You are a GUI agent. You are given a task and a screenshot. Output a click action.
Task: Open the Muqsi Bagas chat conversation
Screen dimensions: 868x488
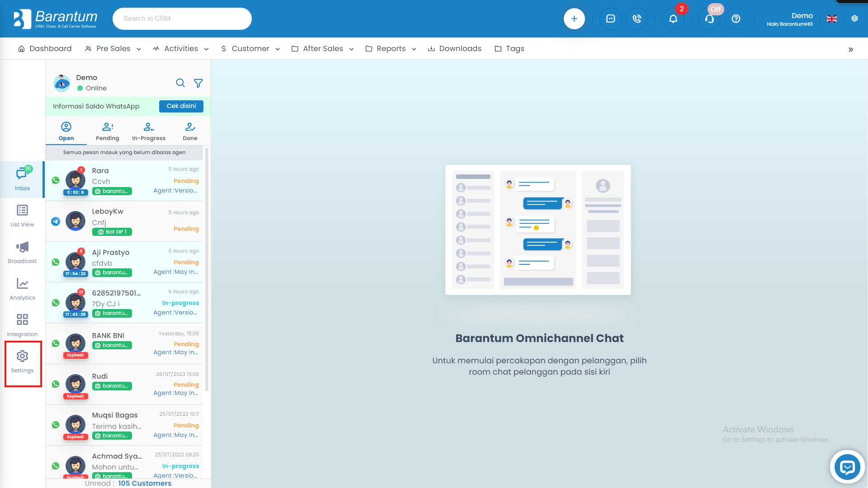click(x=124, y=425)
